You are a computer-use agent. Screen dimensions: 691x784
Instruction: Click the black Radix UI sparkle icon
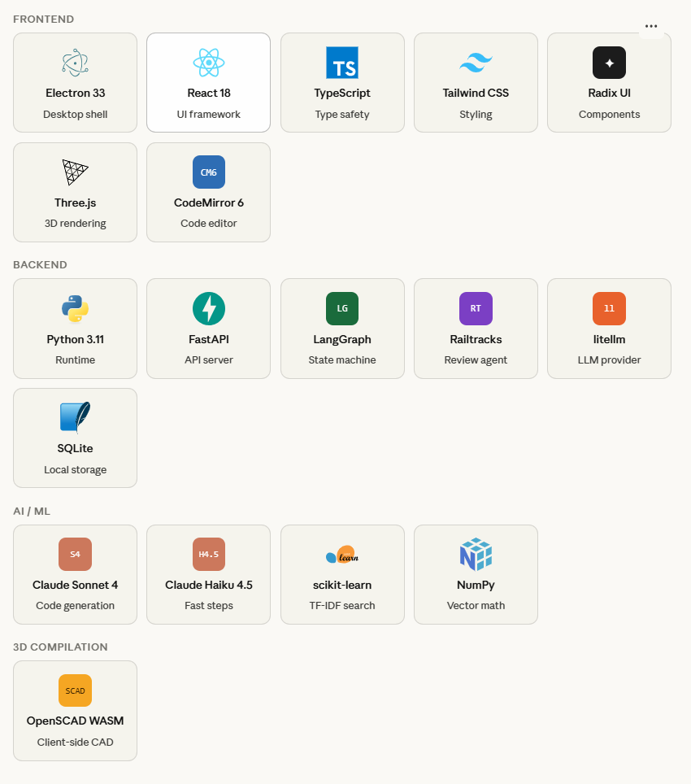[x=609, y=63]
